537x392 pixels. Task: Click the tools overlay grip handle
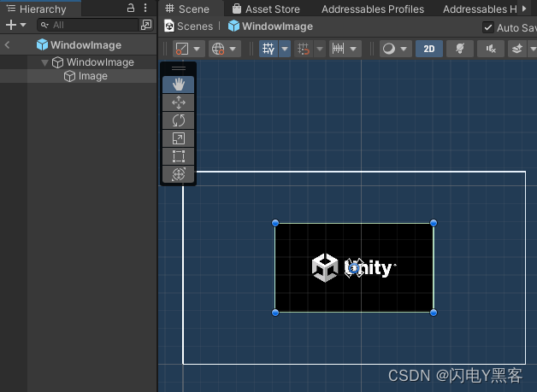tap(179, 68)
